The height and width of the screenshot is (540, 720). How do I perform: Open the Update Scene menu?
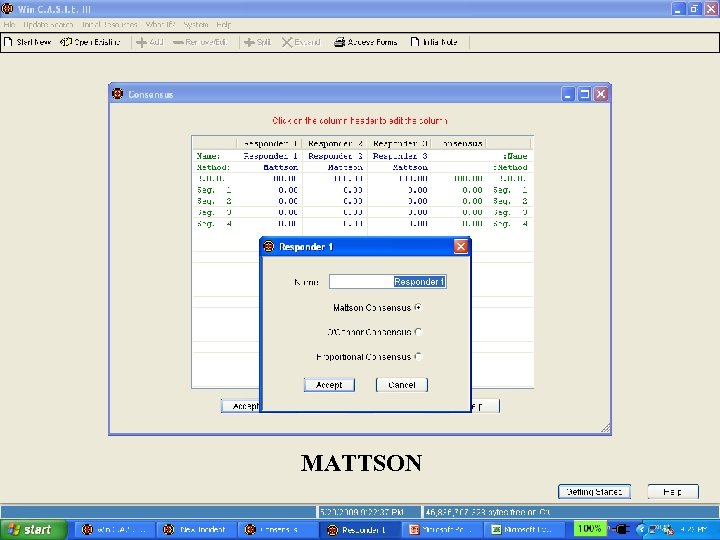click(48, 24)
